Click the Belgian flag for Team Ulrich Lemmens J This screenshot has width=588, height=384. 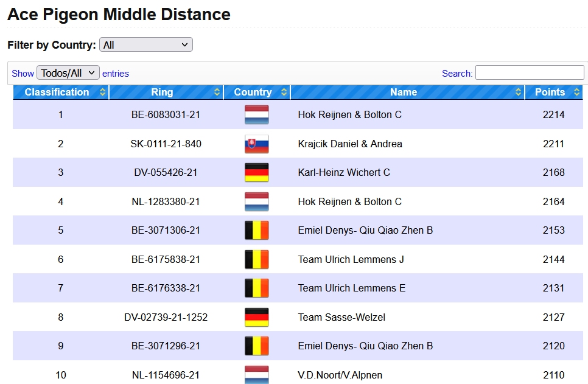pos(256,259)
